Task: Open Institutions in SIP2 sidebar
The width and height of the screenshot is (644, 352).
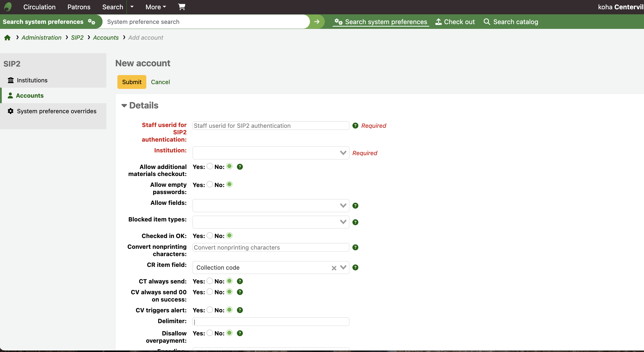Action: [32, 80]
